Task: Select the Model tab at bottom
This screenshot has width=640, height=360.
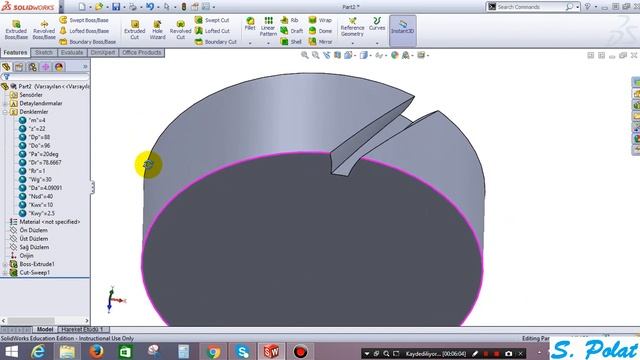Action: click(45, 329)
